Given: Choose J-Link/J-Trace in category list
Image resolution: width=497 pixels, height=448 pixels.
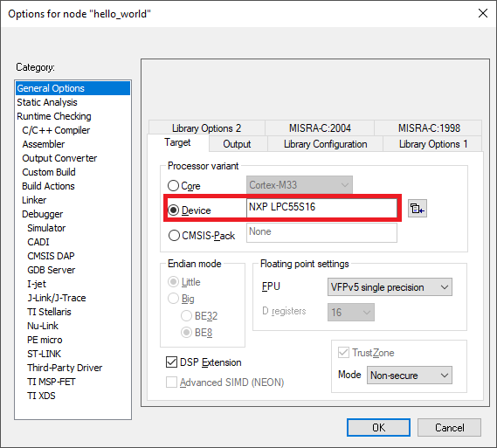Looking at the screenshot, I should pos(57,298).
